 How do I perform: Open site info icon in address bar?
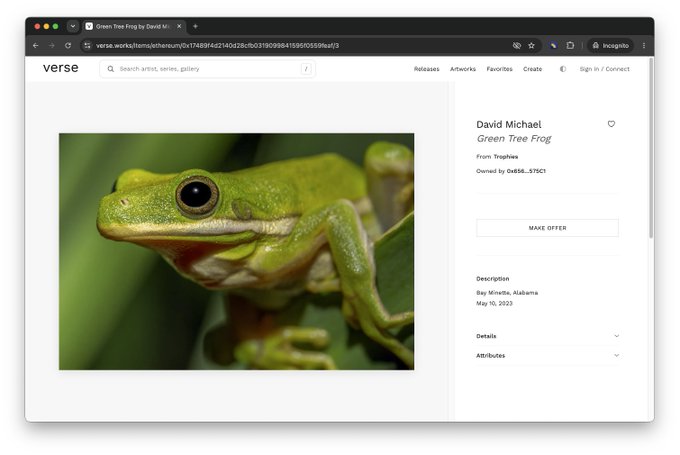pyautogui.click(x=88, y=46)
